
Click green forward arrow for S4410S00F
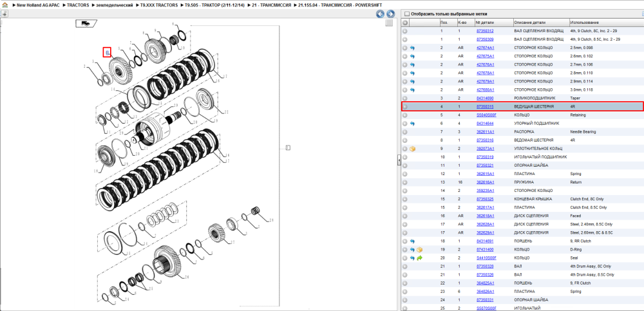tap(420, 258)
